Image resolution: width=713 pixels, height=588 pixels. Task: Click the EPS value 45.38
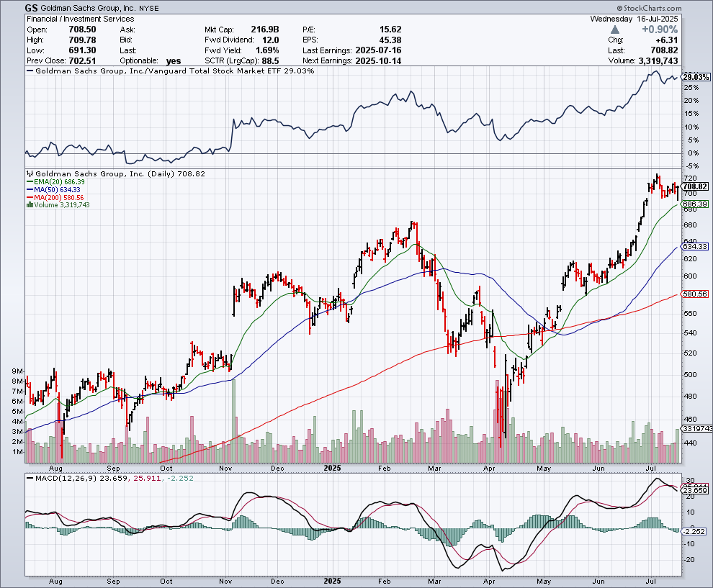pos(390,40)
